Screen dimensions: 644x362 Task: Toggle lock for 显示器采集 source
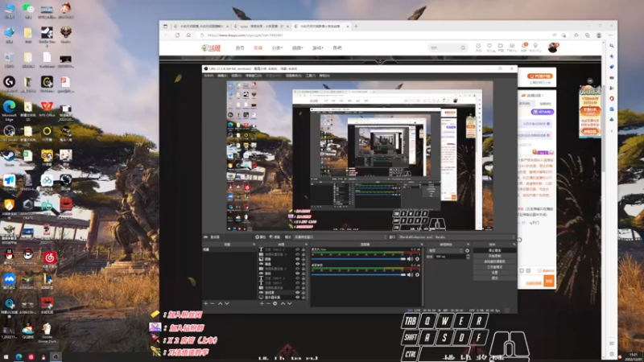(303, 297)
